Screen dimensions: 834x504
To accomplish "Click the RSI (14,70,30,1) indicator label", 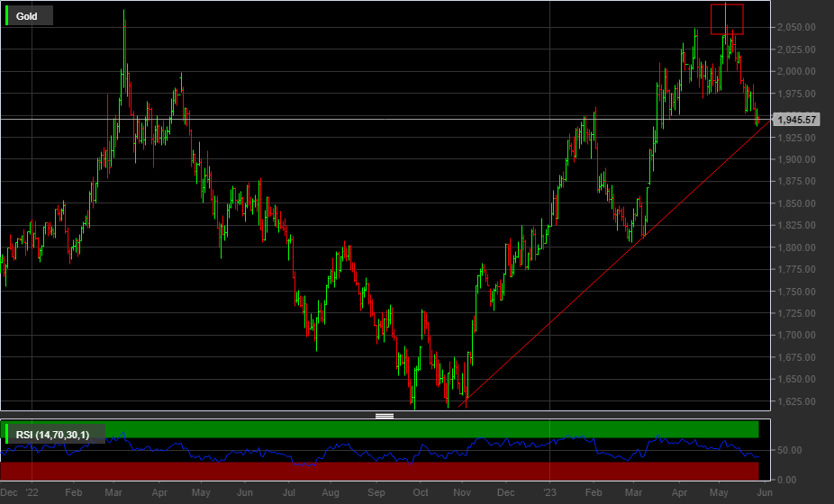I will pyautogui.click(x=52, y=435).
